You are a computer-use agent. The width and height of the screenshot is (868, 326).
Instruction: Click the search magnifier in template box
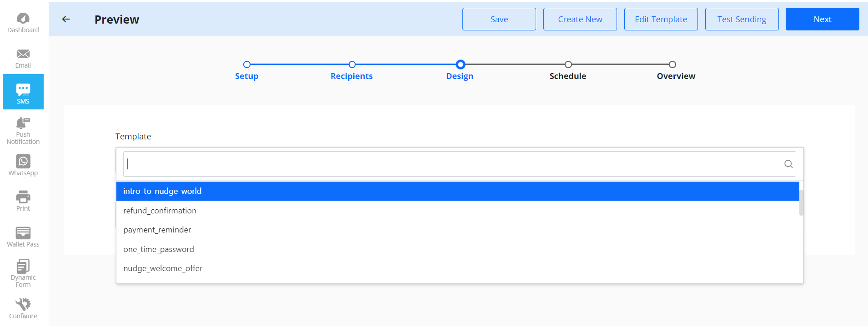tap(788, 164)
